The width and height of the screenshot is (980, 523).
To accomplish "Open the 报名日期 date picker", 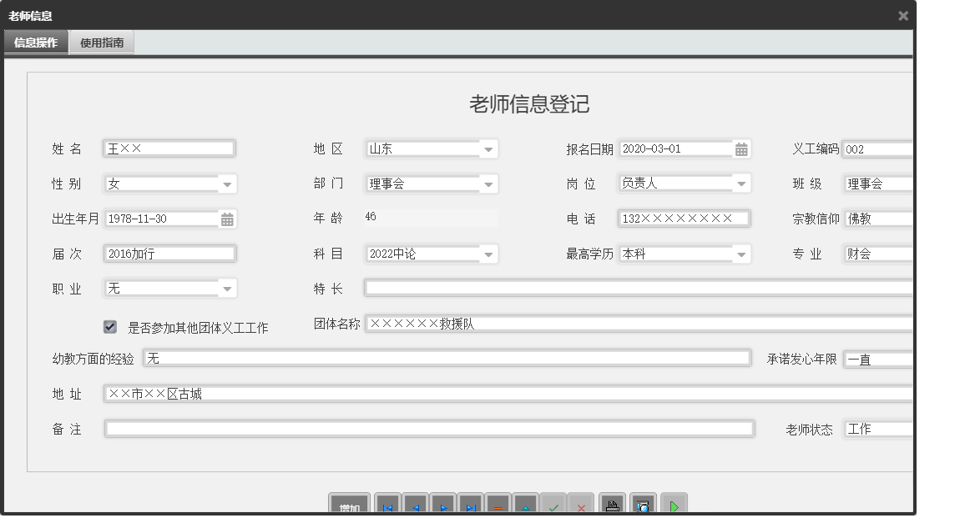I will coord(741,148).
